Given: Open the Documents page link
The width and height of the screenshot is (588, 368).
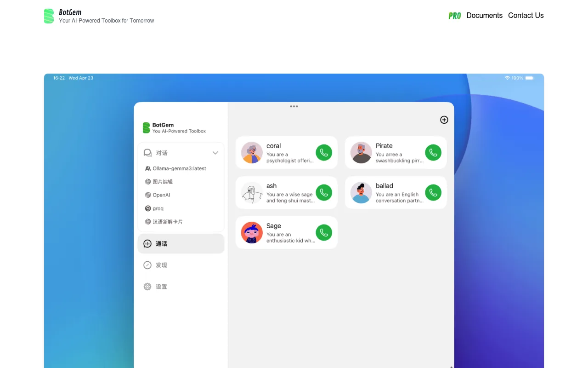Looking at the screenshot, I should click(485, 15).
